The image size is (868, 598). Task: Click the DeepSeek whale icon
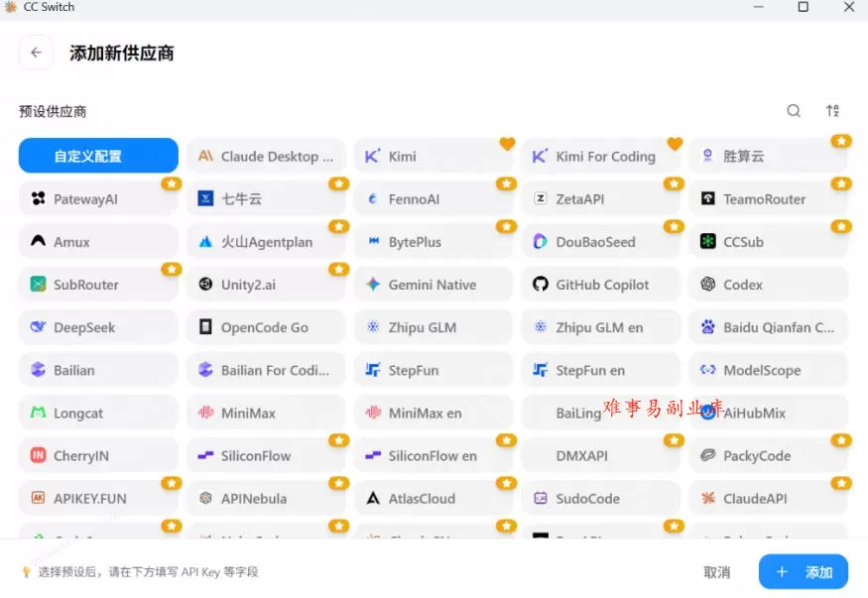(x=39, y=327)
